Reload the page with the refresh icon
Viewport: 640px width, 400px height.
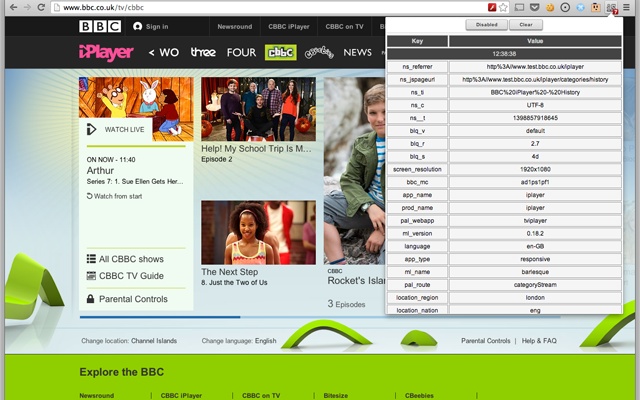tap(41, 7)
